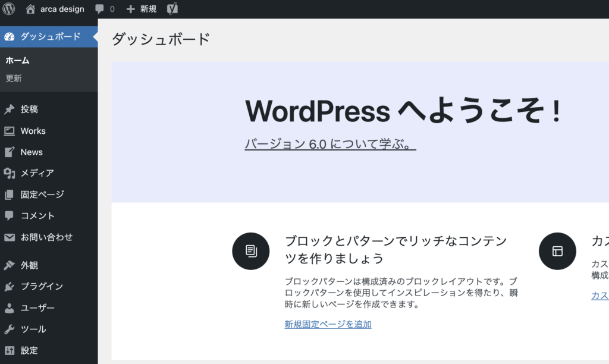Viewport: 609px width, 364px height.
Task: Open the 更新 submenu item
Action: tap(14, 78)
